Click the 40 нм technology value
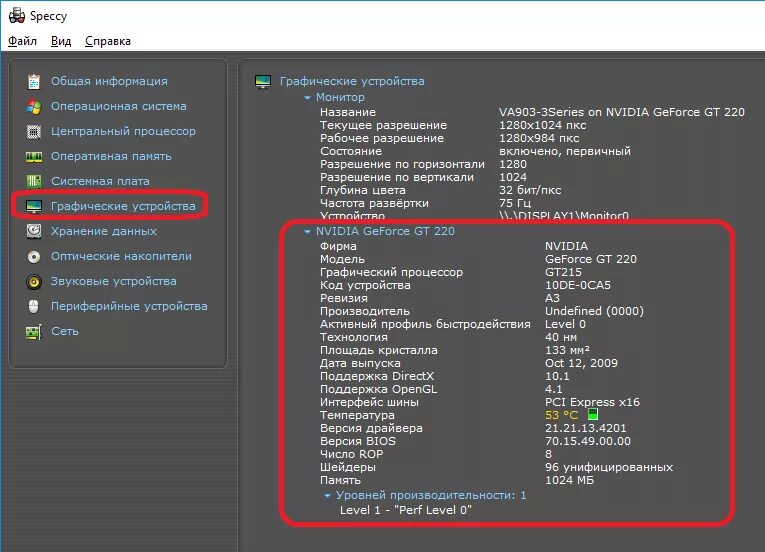This screenshot has height=552, width=765. pyautogui.click(x=561, y=337)
